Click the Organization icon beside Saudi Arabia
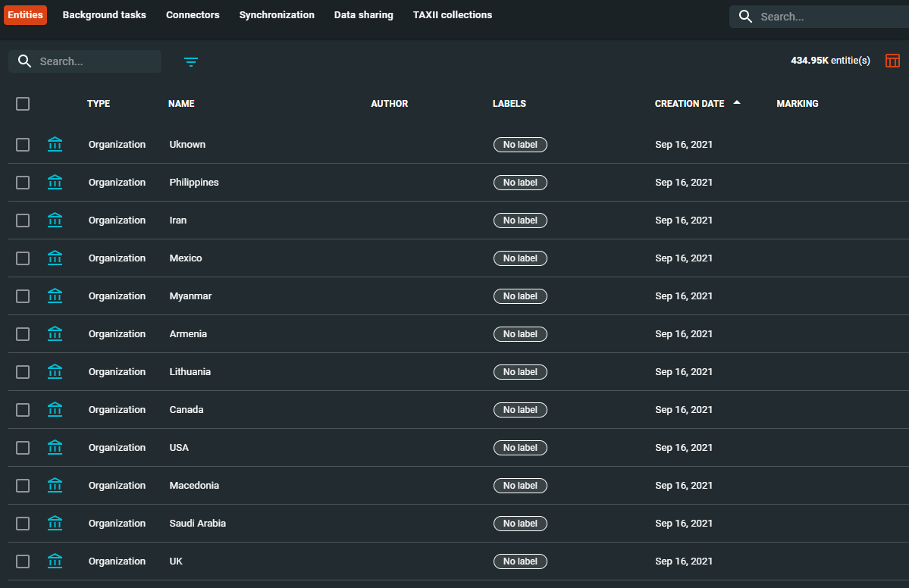909x588 pixels. point(55,523)
